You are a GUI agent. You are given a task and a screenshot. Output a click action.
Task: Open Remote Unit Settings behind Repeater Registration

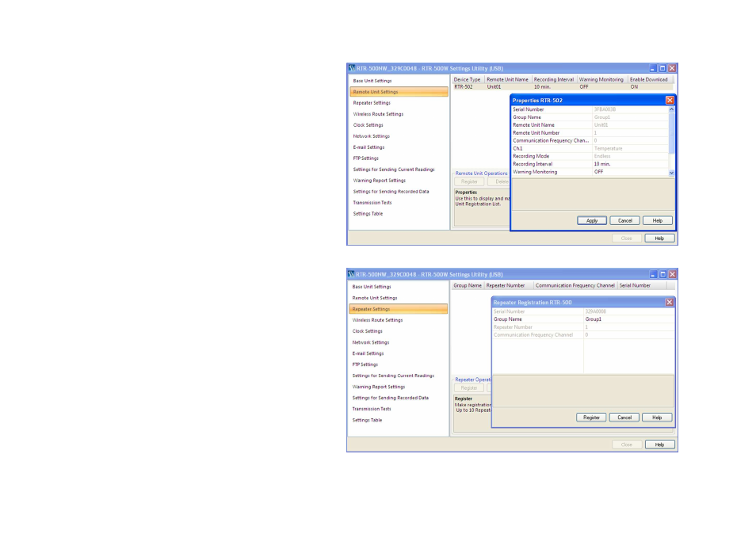(x=375, y=298)
